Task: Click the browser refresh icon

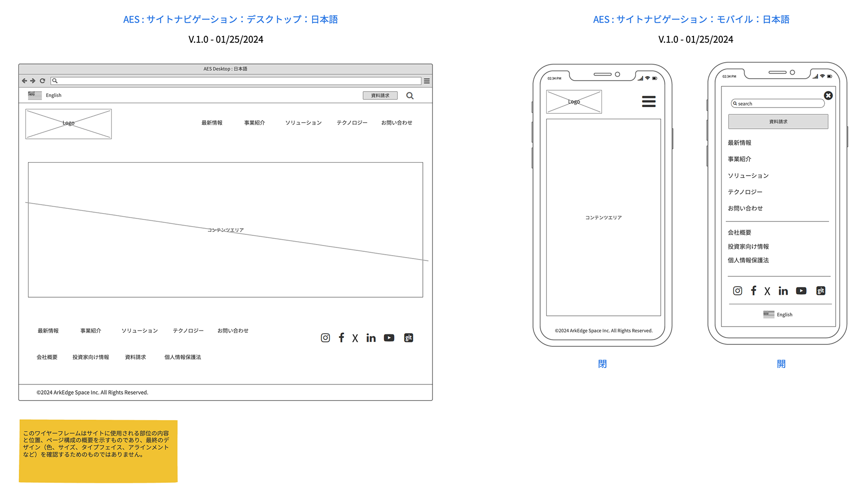Action: [42, 81]
